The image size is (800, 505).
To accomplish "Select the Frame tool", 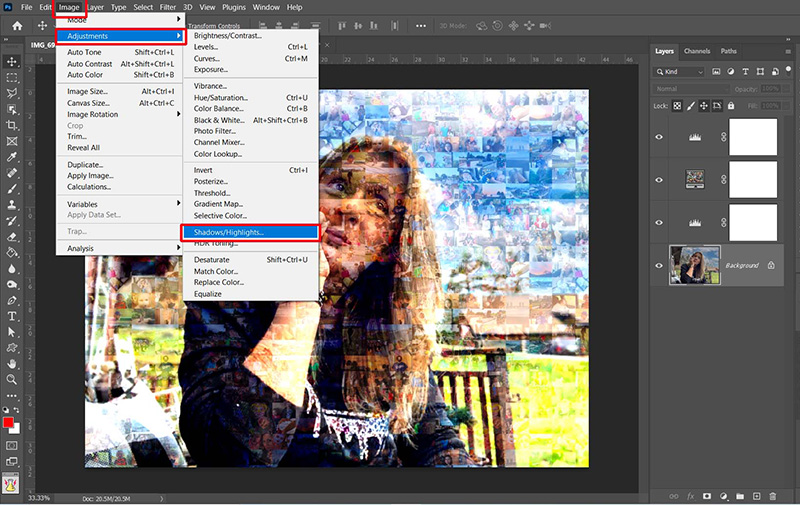I will [11, 141].
